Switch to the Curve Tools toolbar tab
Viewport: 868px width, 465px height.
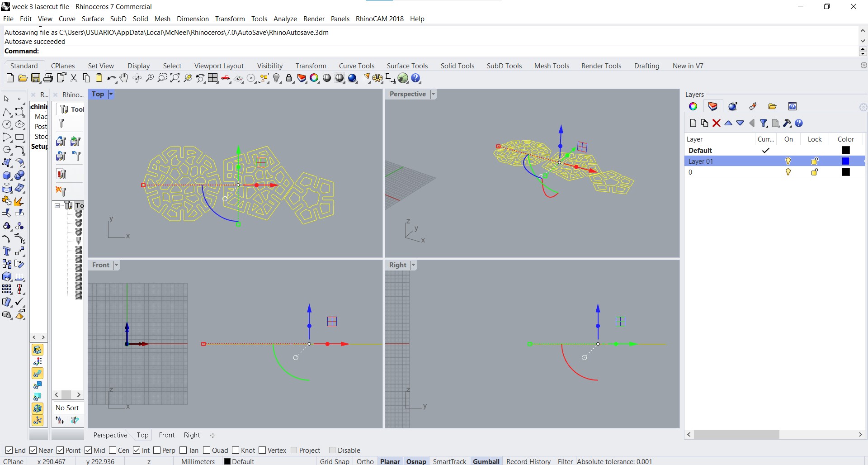[x=357, y=66]
